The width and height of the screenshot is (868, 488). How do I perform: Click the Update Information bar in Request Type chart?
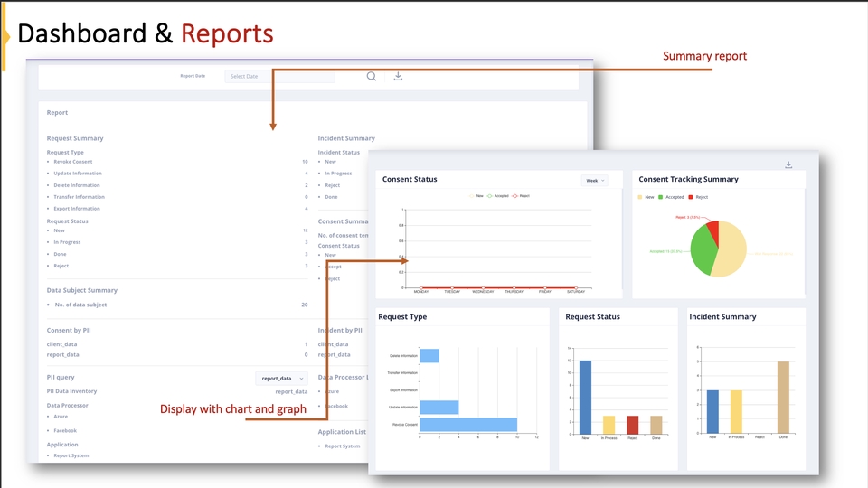point(439,408)
